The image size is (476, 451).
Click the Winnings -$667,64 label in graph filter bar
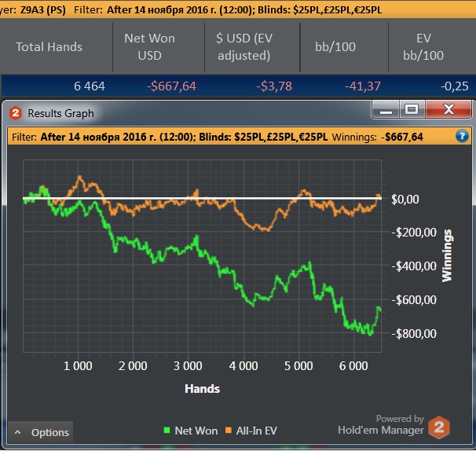coord(377,137)
